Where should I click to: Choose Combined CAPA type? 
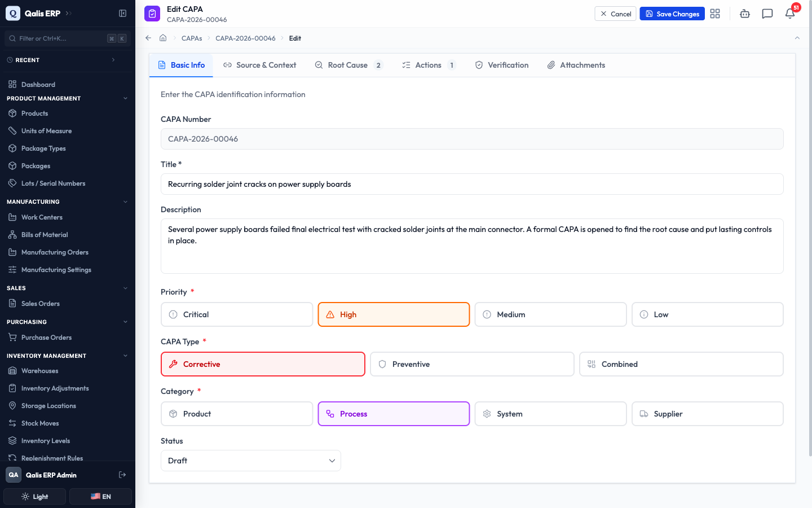click(x=681, y=364)
